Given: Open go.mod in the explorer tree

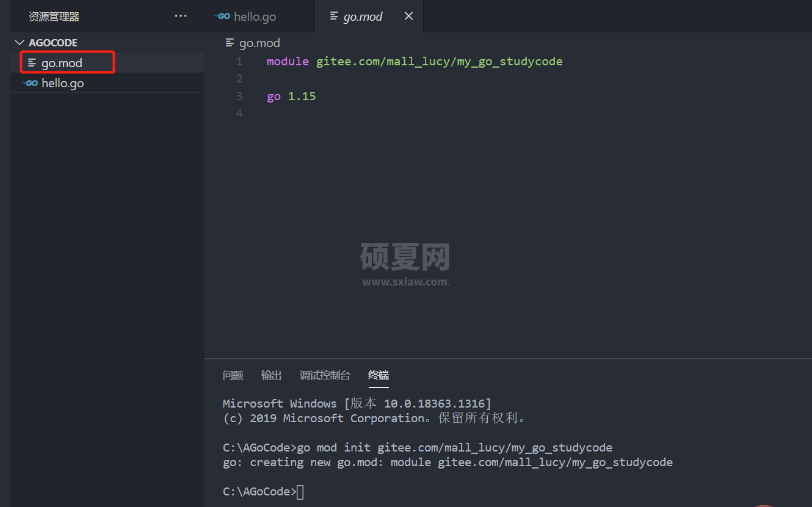Looking at the screenshot, I should (107, 63).
